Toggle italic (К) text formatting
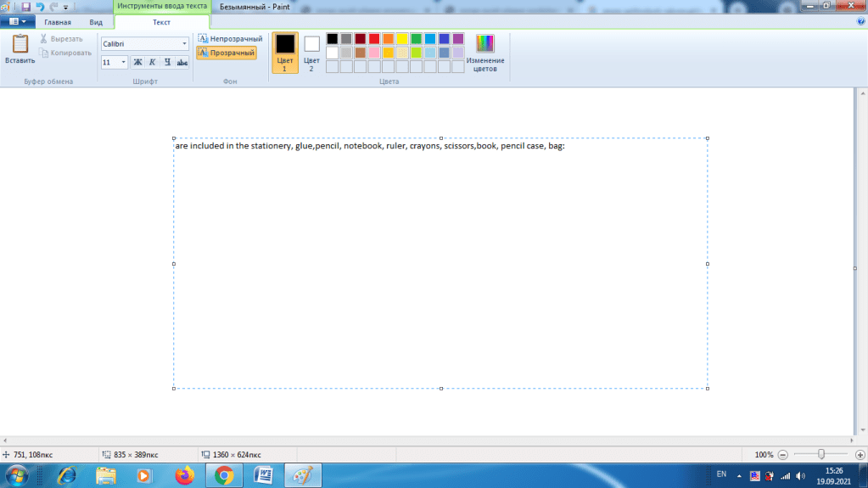This screenshot has height=488, width=868. 152,62
